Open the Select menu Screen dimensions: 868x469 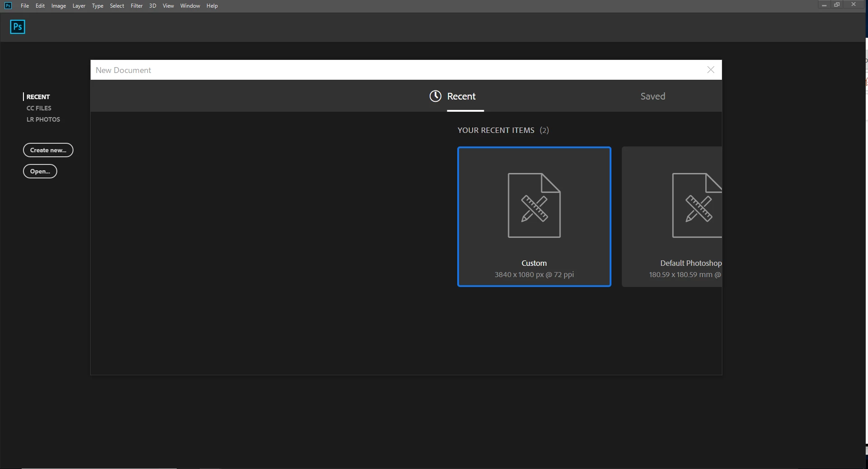pyautogui.click(x=117, y=6)
